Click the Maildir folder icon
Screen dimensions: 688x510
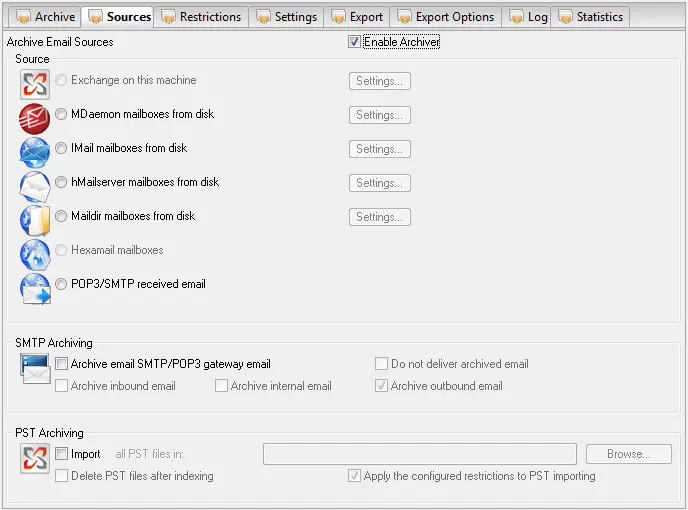(35, 221)
